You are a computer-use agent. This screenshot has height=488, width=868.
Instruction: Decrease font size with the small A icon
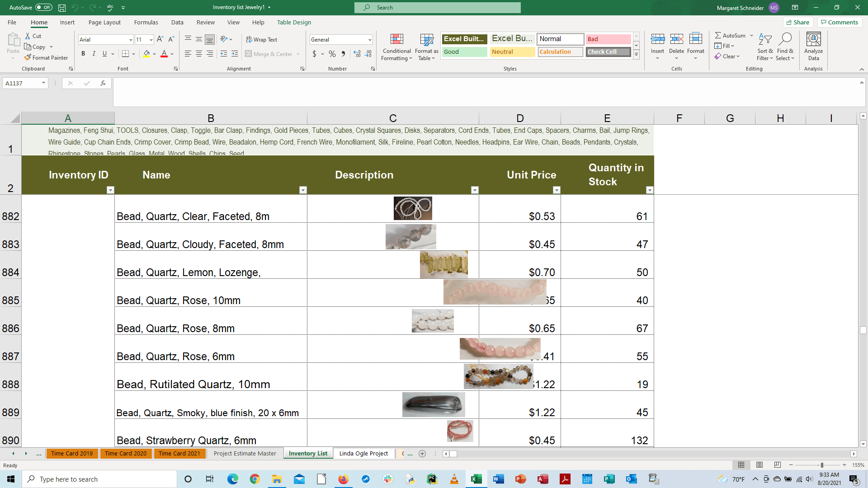(171, 39)
